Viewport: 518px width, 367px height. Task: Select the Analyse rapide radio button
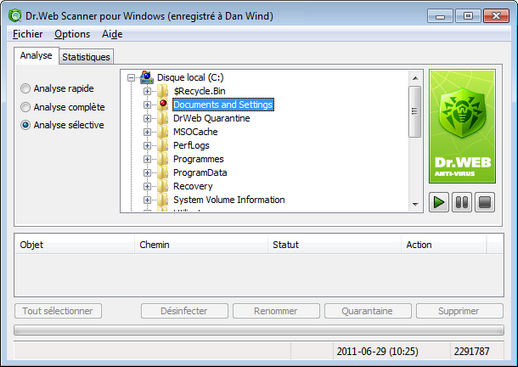[25, 89]
